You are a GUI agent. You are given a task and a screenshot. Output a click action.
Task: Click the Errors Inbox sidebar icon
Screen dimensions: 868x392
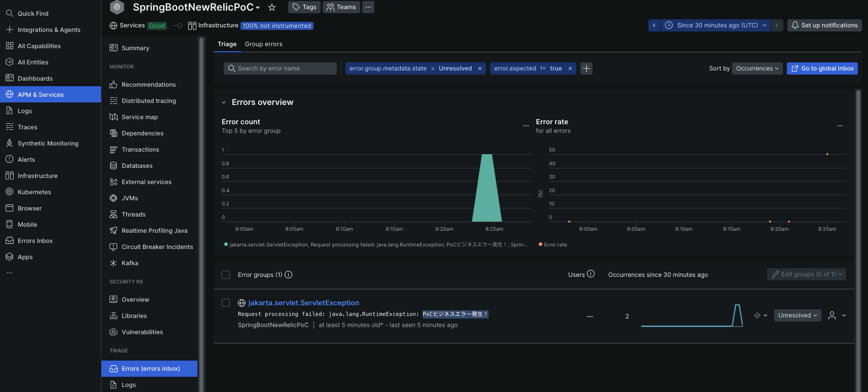(9, 240)
